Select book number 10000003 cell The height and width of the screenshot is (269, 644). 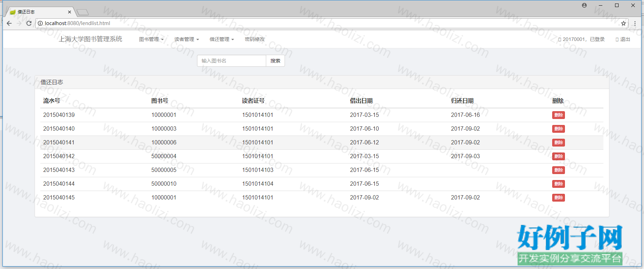[164, 128]
